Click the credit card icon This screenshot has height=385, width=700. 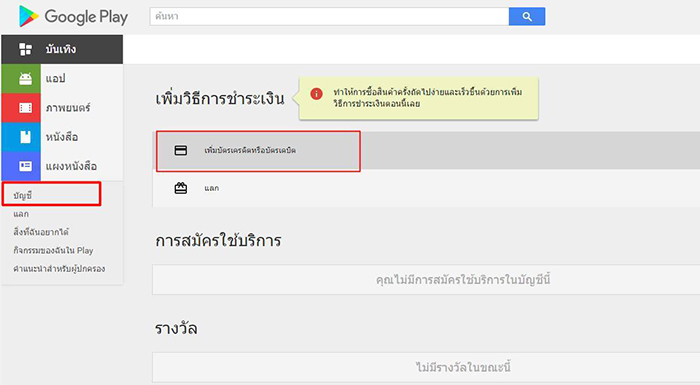pos(181,151)
